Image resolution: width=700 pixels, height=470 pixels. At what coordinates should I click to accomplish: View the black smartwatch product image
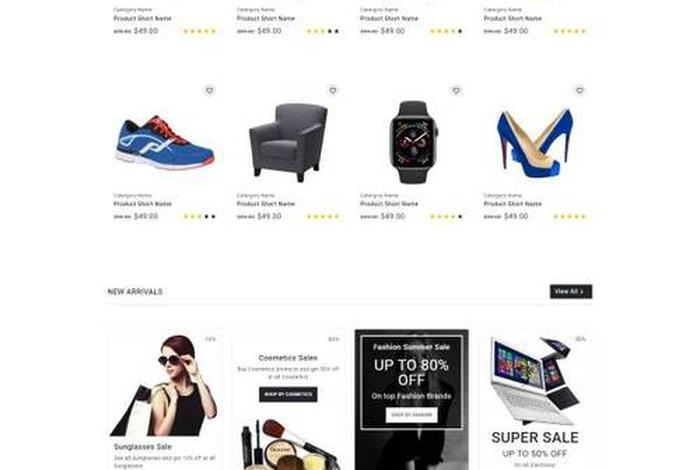click(x=412, y=142)
